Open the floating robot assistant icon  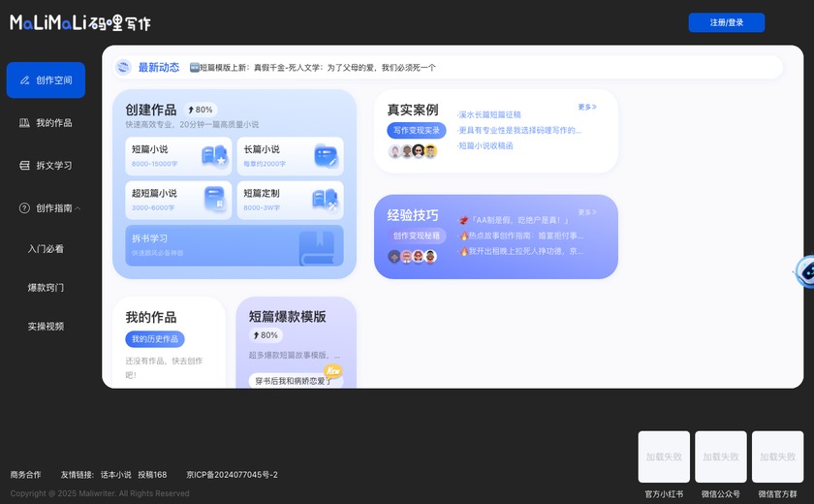[x=806, y=271]
